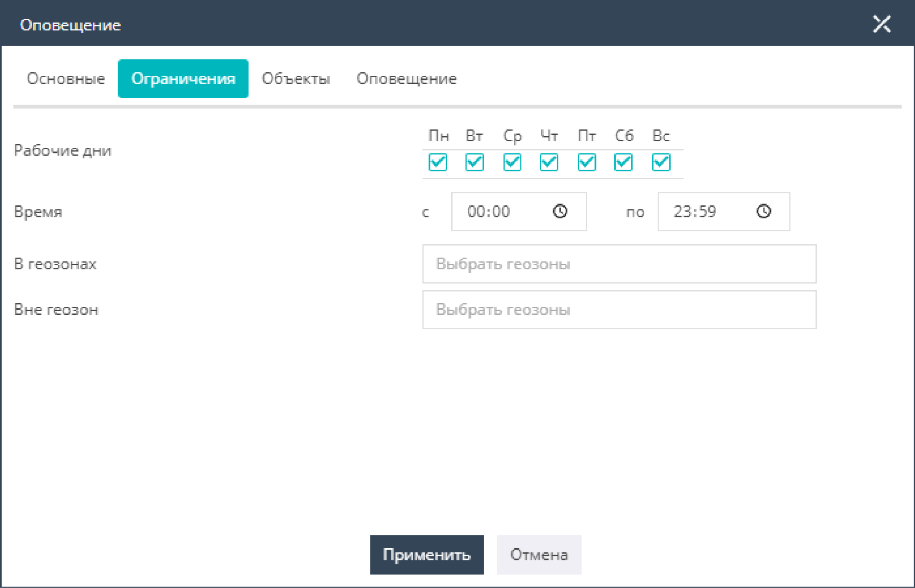Viewport: 915px width, 588px height.
Task: Switch to the Основные tab
Action: coord(66,79)
